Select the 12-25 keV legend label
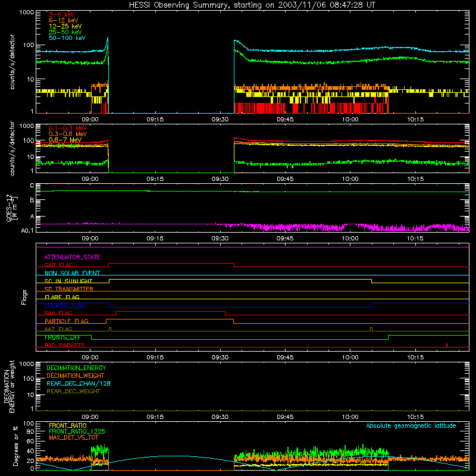This screenshot has width=476, height=476. pos(65,26)
